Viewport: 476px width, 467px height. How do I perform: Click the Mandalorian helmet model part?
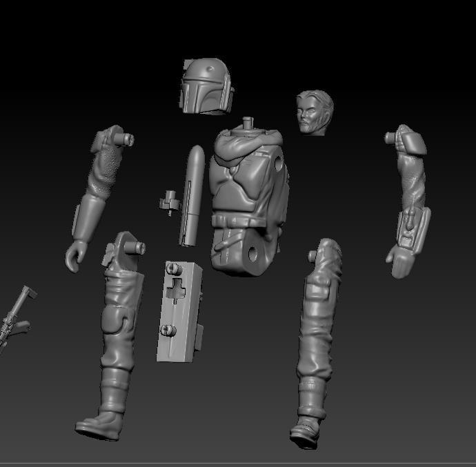point(208,86)
